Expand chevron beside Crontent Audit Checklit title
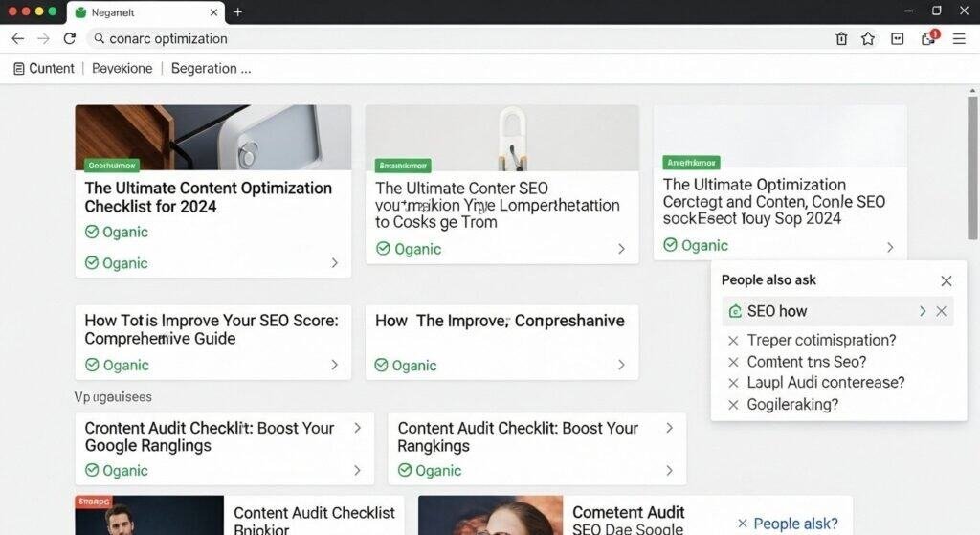 click(358, 428)
